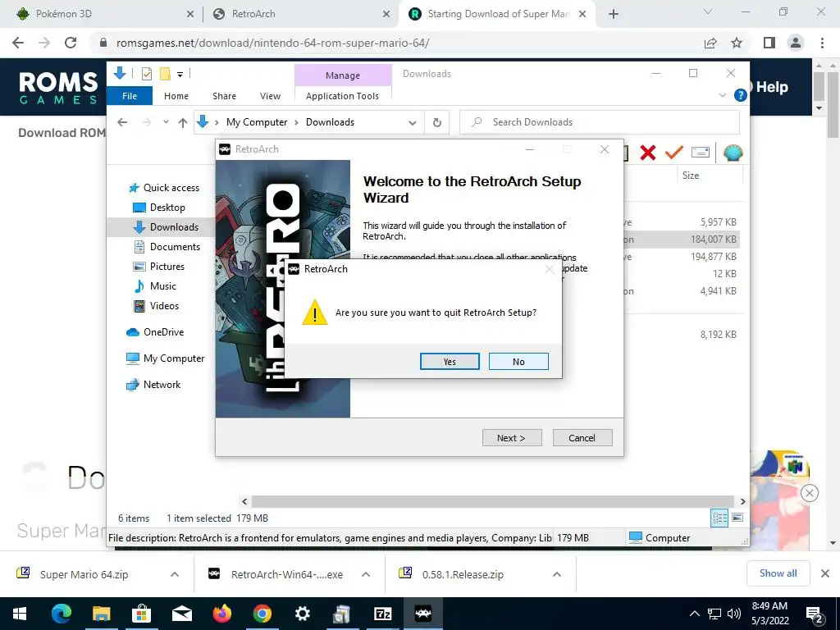
Task: Expand options for Super Mario 64.zip download
Action: click(x=175, y=574)
